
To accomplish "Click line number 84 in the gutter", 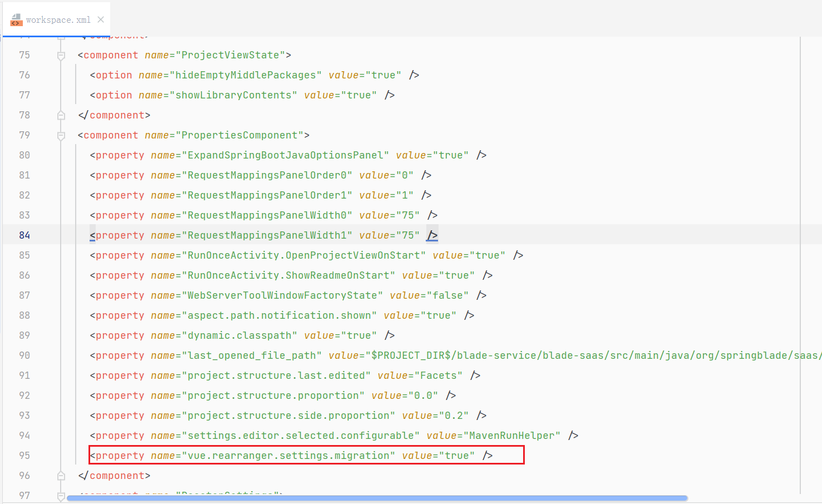I will [x=24, y=235].
